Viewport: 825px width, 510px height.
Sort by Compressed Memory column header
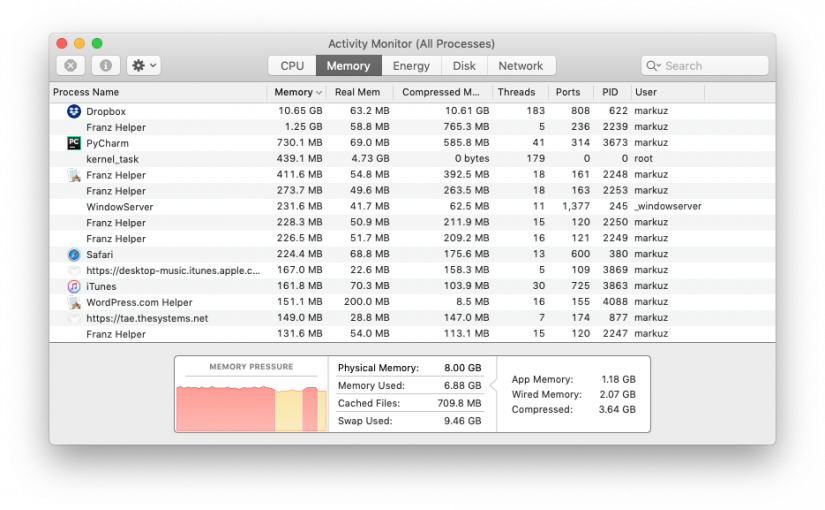441,92
